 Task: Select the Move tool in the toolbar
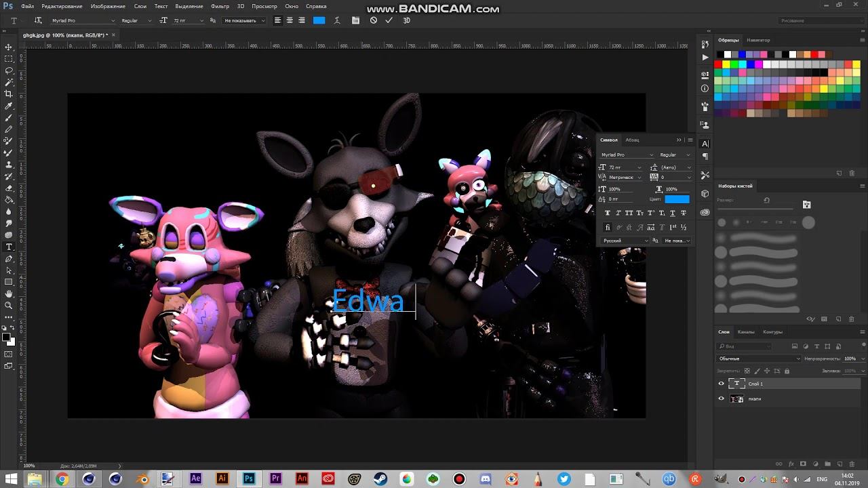pyautogui.click(x=9, y=47)
